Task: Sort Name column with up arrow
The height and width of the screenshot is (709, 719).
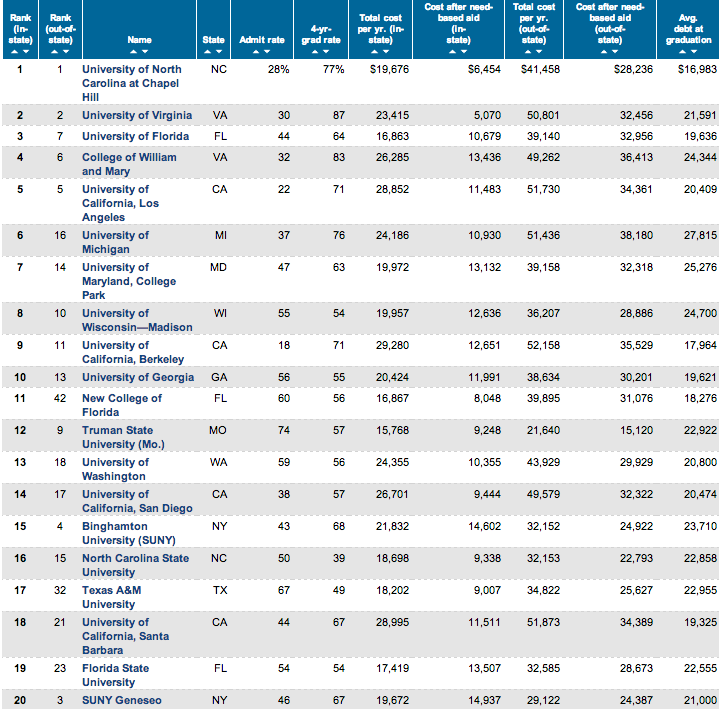Action: pos(133,52)
